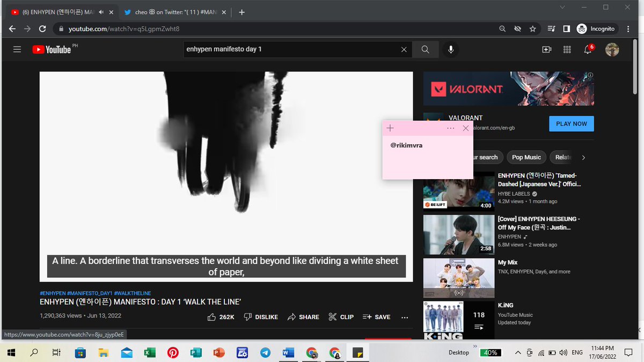This screenshot has width=644, height=362.
Task: Open a new Chrome tab
Action: click(x=241, y=12)
